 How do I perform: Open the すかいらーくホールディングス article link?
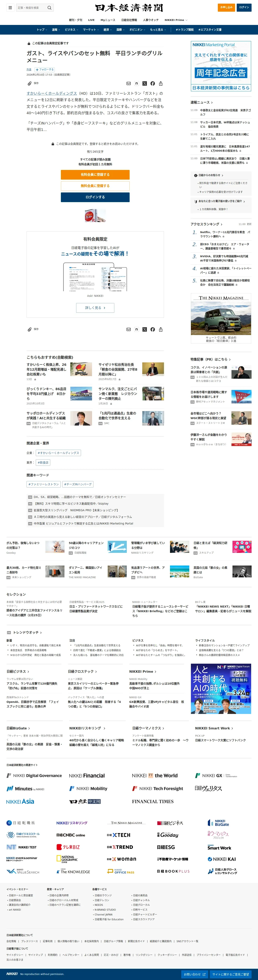coord(52,93)
